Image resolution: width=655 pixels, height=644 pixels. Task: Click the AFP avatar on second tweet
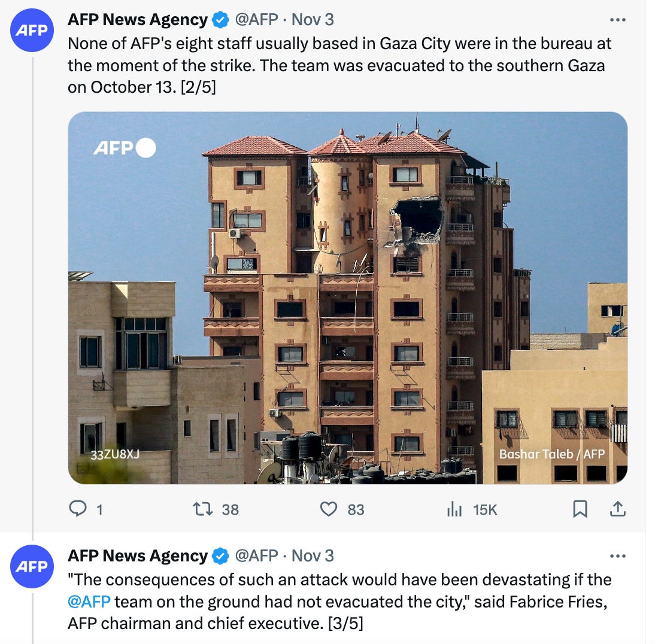pos(32,566)
